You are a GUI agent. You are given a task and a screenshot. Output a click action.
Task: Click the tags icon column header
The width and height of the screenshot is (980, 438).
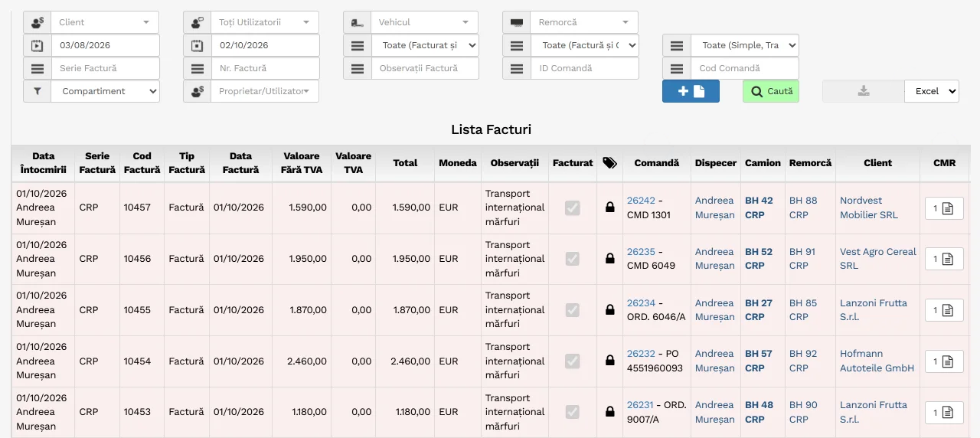click(609, 162)
